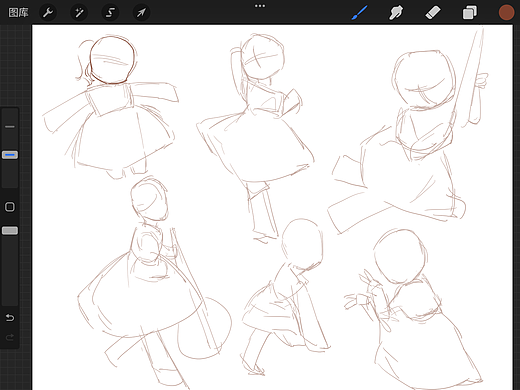Open the Layers panel
The image size is (520, 390).
coord(470,13)
